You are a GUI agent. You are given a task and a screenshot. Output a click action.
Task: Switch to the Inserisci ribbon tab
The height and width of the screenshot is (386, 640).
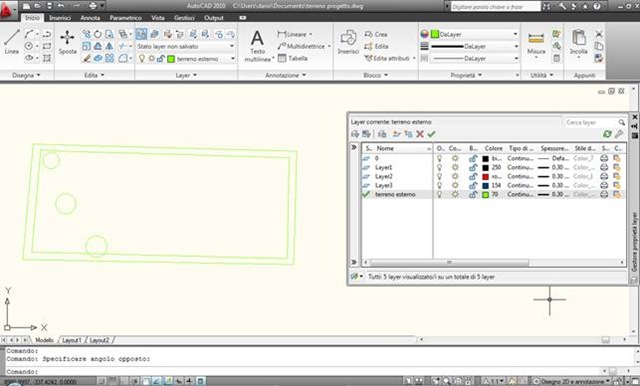(x=60, y=18)
